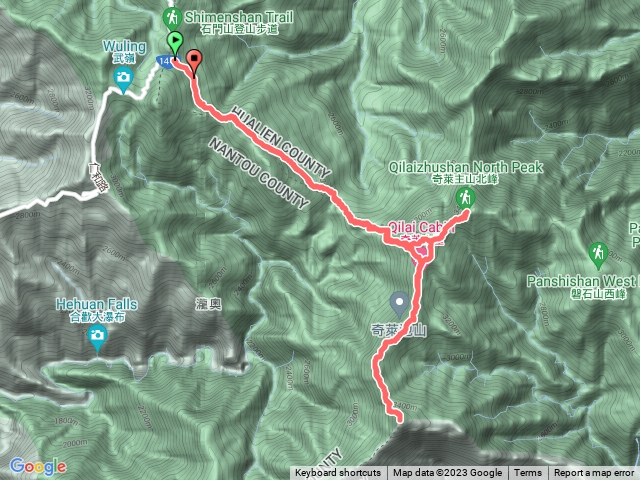Open Keyboard shortcuts
The image size is (640, 480).
[x=338, y=473]
